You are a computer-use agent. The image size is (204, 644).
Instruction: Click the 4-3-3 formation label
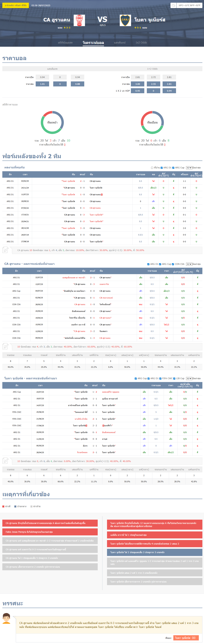coord(67,28)
